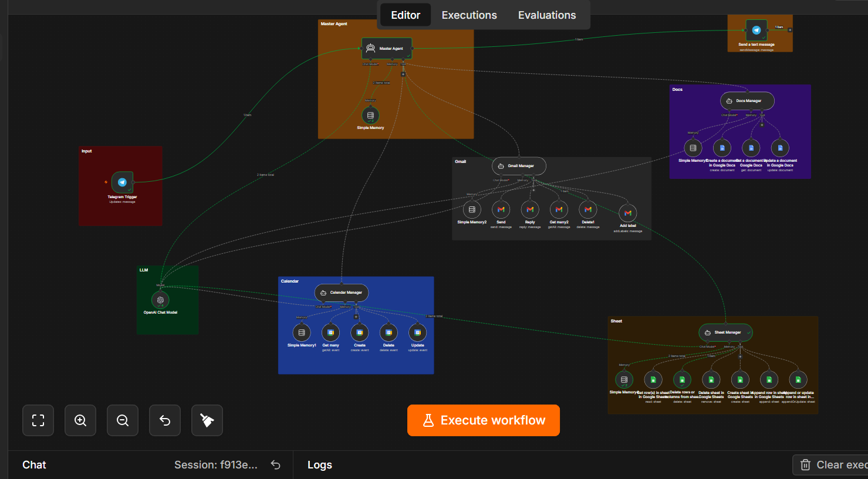Zoom in on the workflow canvas

coord(80,420)
